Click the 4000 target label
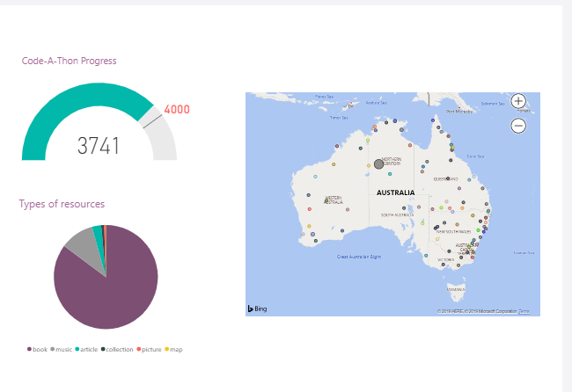Screen dimensions: 572x392 [177, 109]
